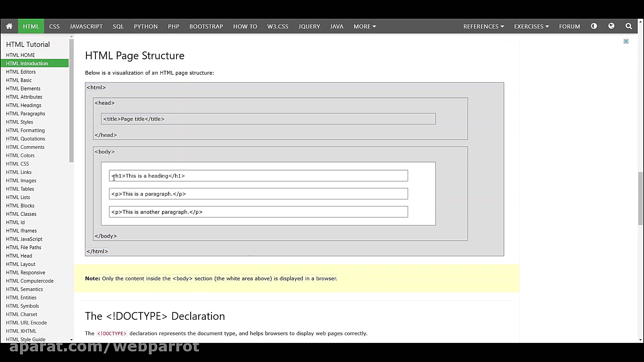Open the HTML Elements sidebar link
The height and width of the screenshot is (362, 644).
(23, 88)
